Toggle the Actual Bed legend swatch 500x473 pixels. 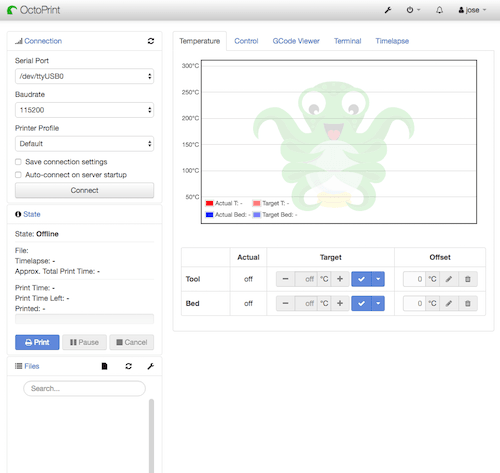point(210,215)
